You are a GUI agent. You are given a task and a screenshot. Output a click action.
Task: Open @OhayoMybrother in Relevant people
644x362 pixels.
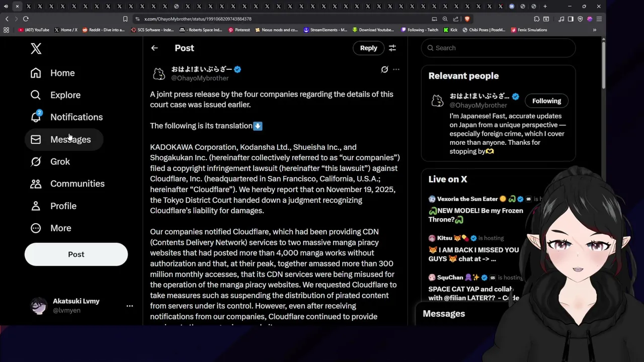tap(478, 105)
